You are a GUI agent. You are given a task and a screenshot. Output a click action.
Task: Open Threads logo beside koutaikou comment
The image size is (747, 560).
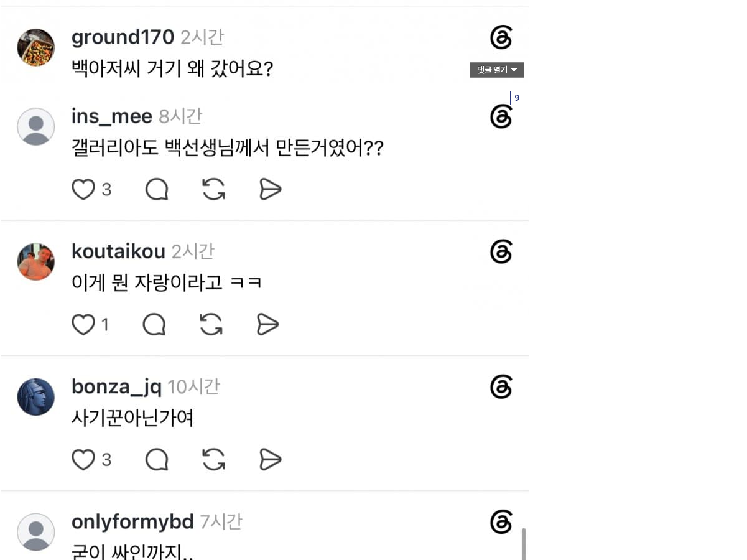pyautogui.click(x=501, y=252)
